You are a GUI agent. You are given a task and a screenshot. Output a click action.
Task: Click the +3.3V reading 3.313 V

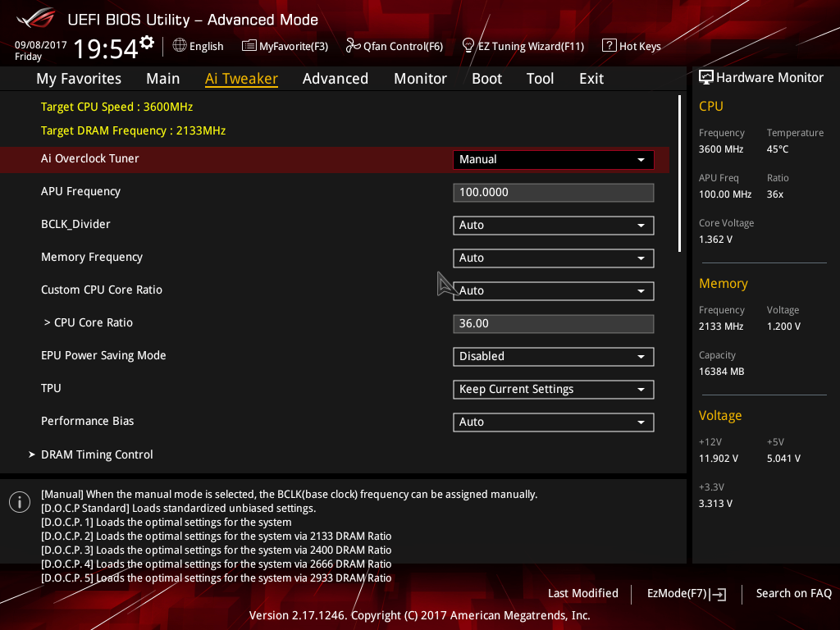715,504
